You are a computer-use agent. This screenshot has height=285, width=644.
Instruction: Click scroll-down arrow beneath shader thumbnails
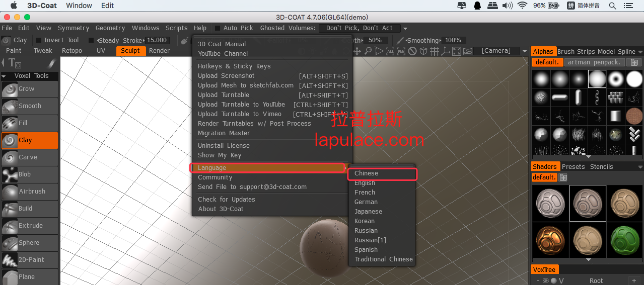(x=588, y=260)
